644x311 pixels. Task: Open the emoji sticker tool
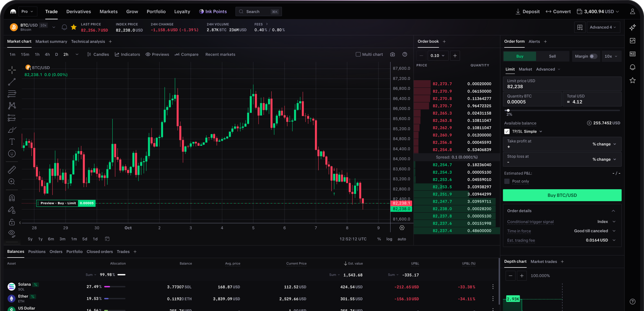pos(12,154)
